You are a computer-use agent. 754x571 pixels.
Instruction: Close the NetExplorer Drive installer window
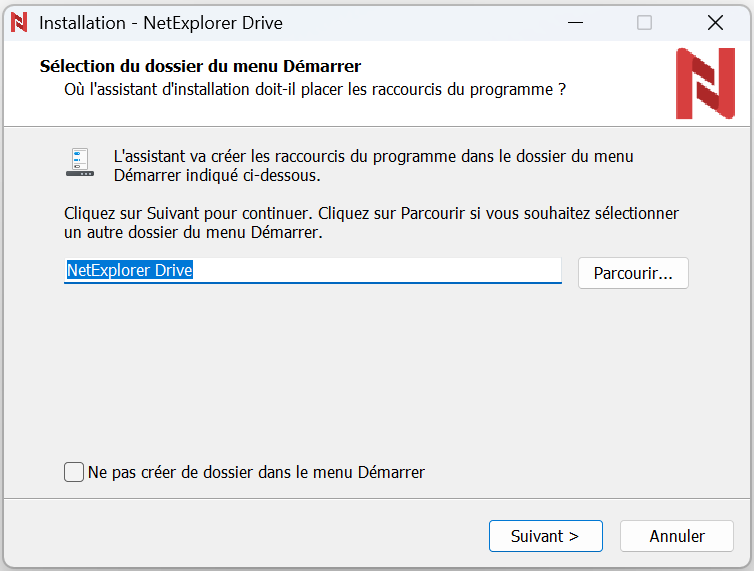point(715,22)
